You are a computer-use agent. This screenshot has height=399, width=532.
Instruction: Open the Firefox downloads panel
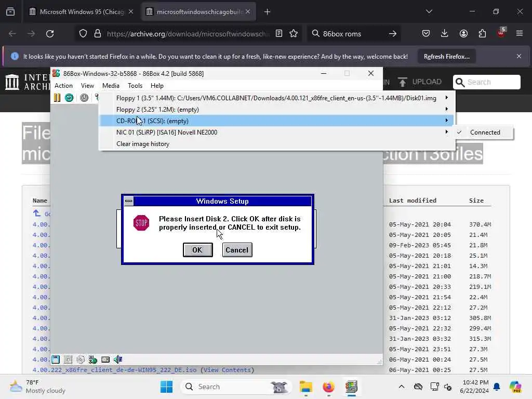(x=445, y=34)
